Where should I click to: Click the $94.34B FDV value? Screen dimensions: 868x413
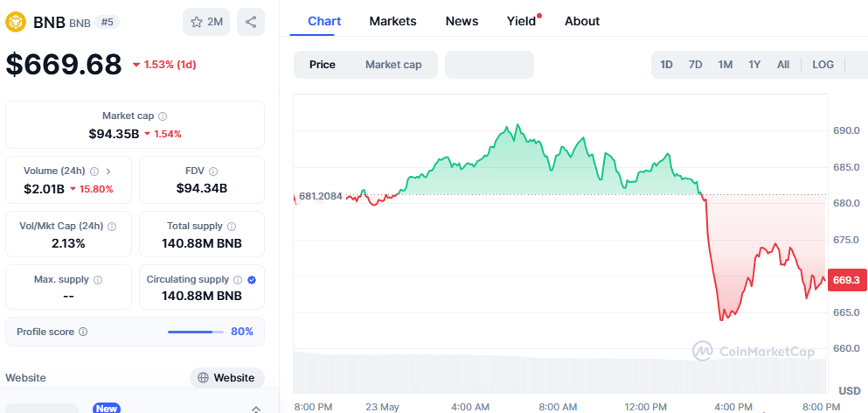click(x=202, y=188)
